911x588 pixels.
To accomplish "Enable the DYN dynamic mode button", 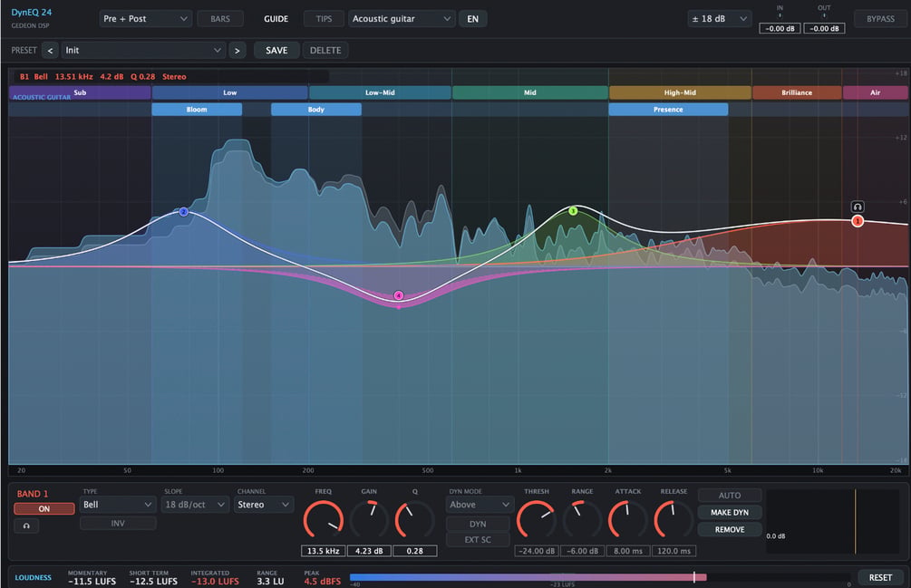I will pyautogui.click(x=478, y=524).
